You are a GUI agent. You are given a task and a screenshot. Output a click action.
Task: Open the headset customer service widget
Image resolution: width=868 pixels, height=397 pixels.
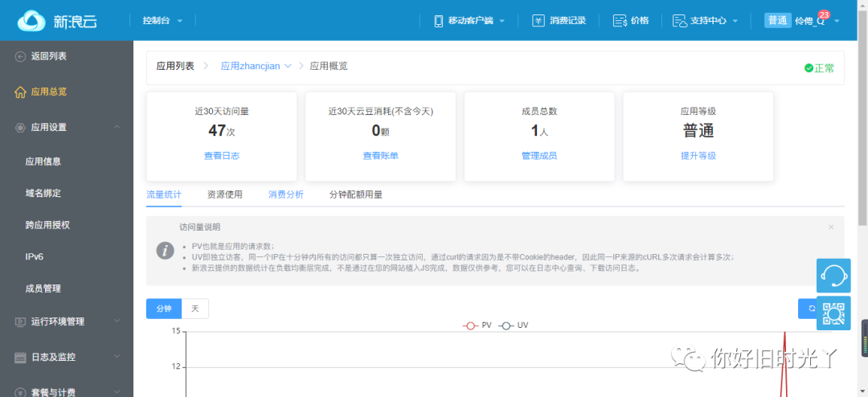[833, 275]
